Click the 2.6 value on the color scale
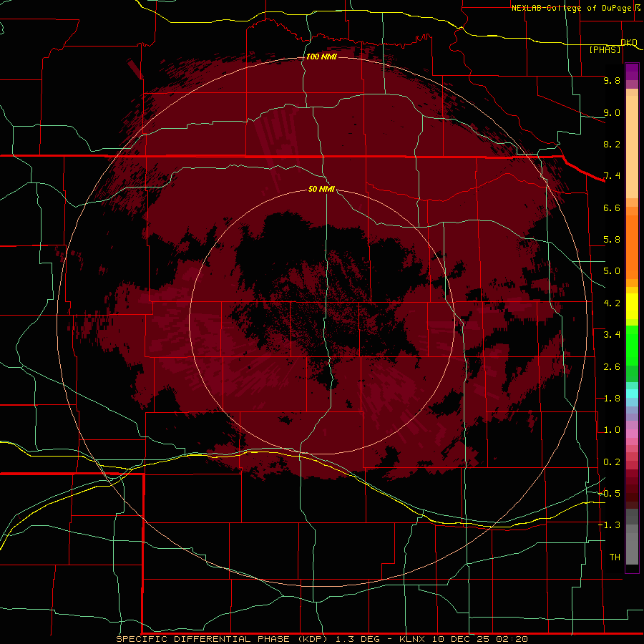Image resolution: width=644 pixels, height=644 pixels. [612, 367]
